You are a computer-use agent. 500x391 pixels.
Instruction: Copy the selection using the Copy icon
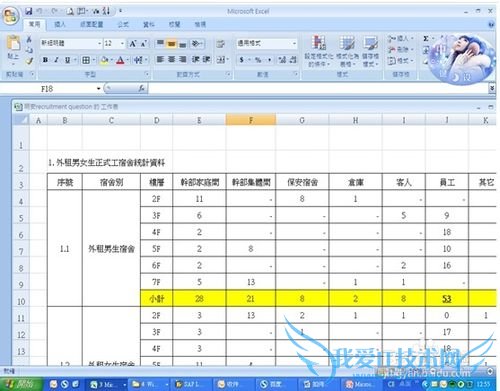click(29, 50)
